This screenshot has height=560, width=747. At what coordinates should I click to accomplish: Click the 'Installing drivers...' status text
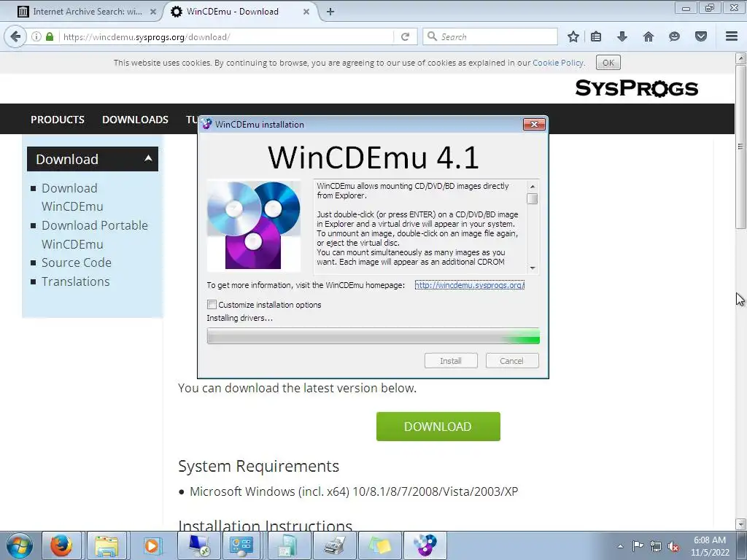click(239, 318)
